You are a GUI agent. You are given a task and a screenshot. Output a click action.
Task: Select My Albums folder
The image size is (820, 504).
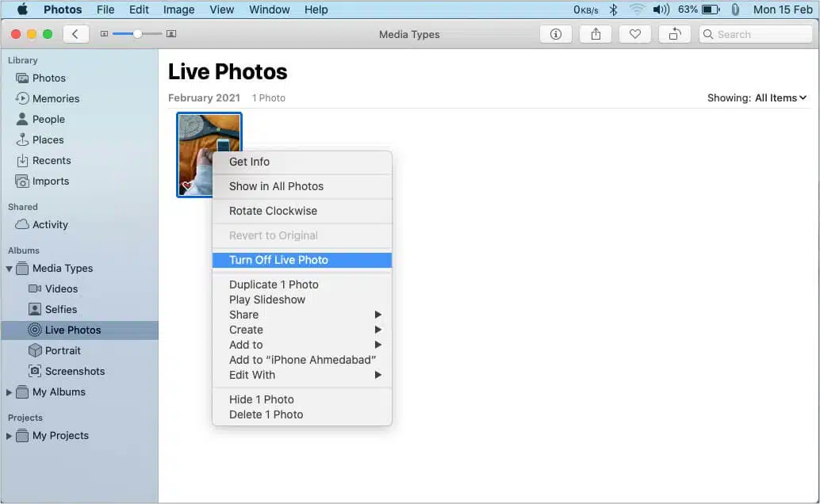point(51,392)
